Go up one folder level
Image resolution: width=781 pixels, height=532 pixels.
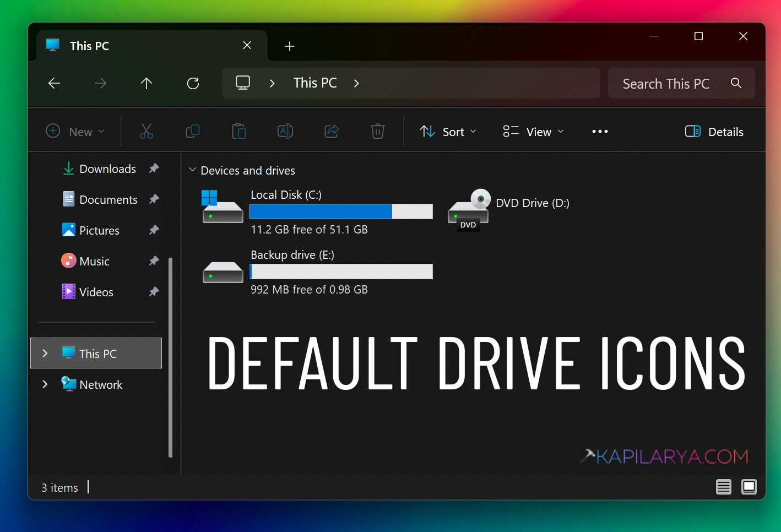147,83
